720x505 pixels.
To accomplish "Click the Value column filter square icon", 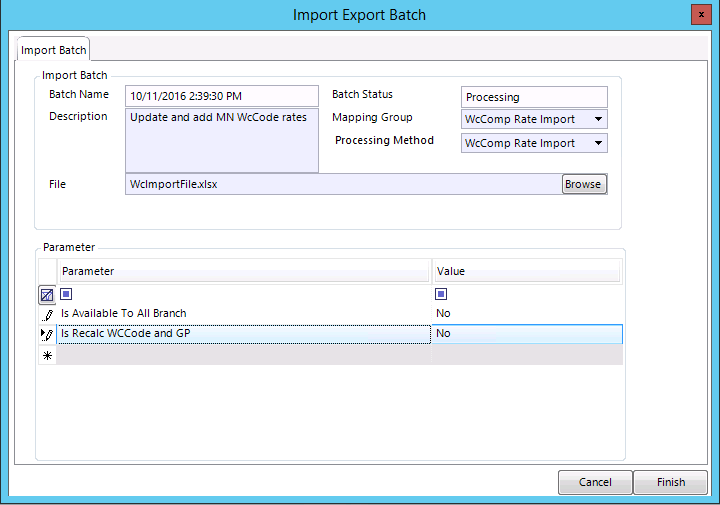I will (x=441, y=294).
